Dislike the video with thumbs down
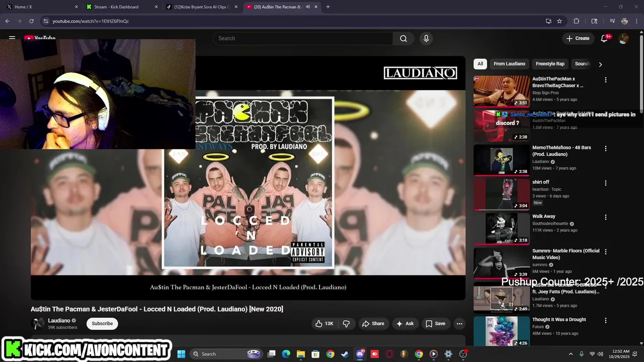644x362 pixels. click(346, 324)
